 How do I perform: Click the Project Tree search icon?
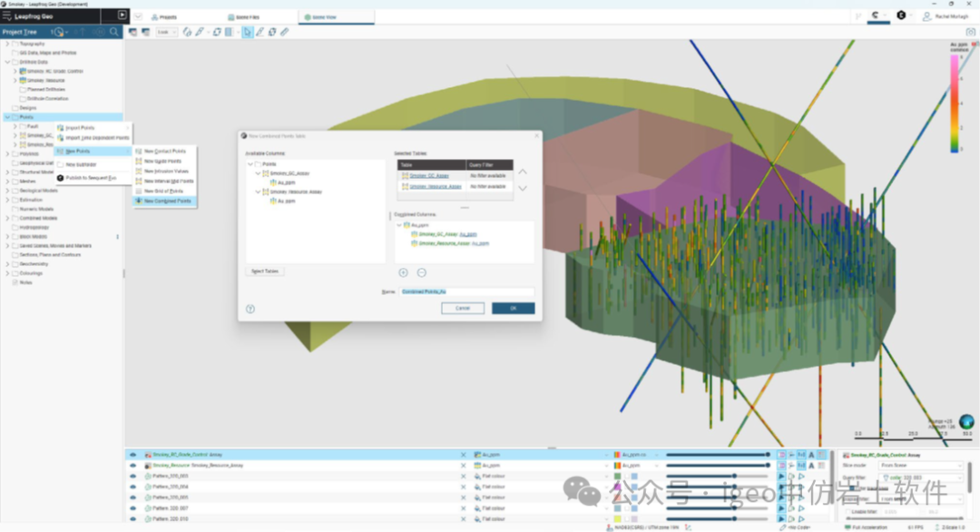point(114,32)
